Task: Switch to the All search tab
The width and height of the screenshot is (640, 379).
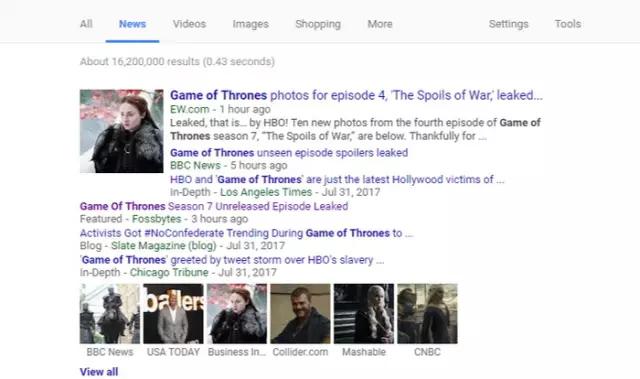Action: pyautogui.click(x=86, y=24)
